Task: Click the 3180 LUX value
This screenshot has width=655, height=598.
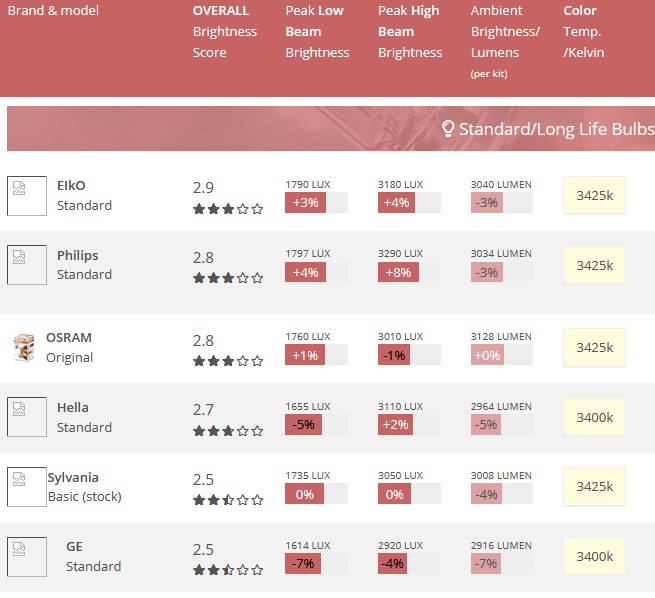Action: click(x=401, y=185)
